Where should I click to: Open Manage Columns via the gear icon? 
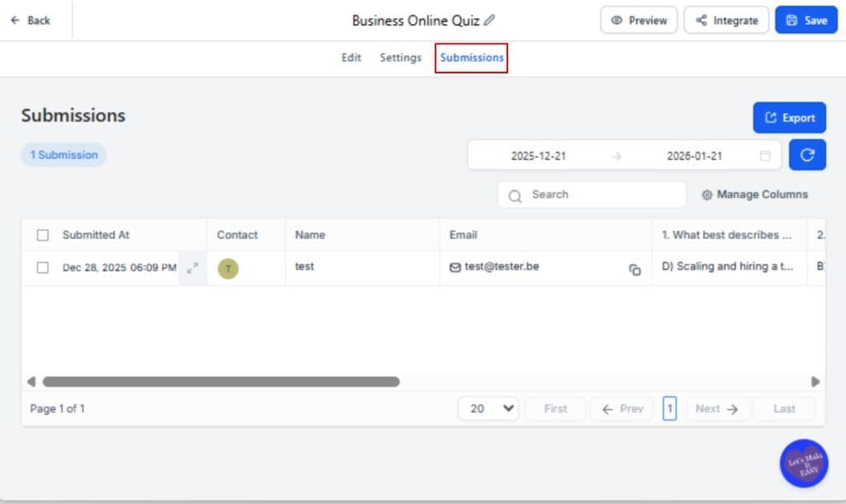point(708,194)
